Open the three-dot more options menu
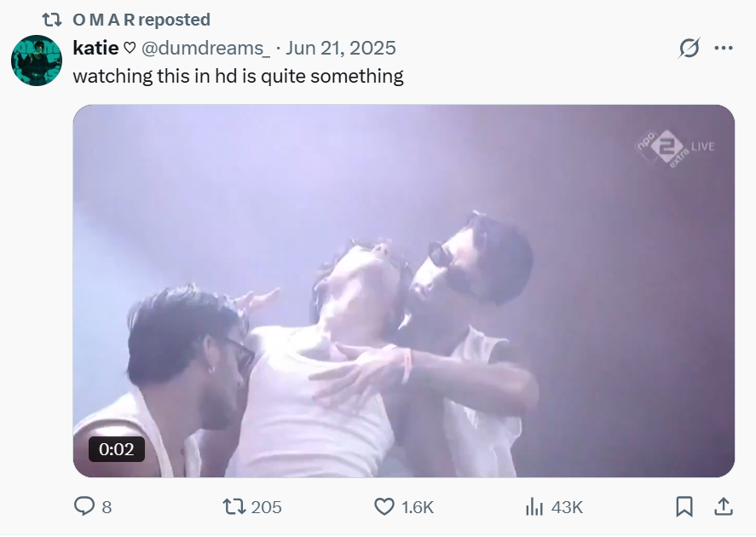 click(x=724, y=49)
